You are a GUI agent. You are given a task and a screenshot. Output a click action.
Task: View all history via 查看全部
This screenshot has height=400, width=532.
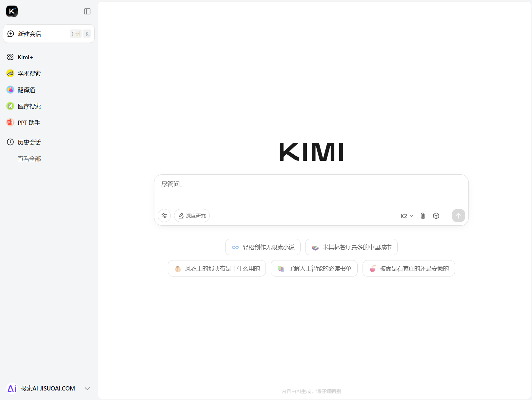(29, 158)
